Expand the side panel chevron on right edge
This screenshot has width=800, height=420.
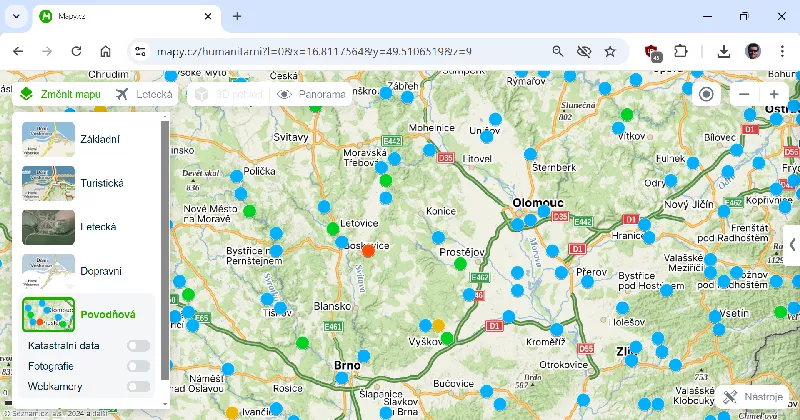click(x=792, y=244)
